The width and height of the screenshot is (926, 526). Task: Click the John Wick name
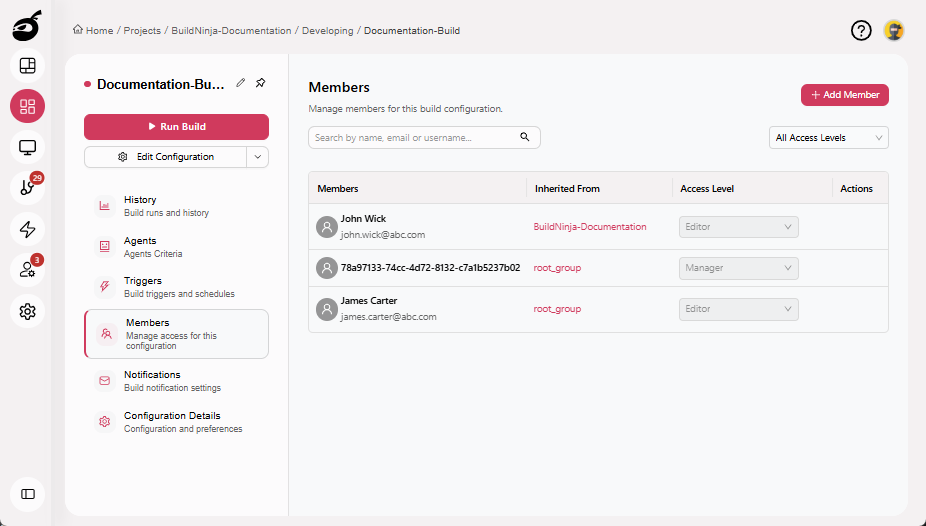(x=363, y=218)
